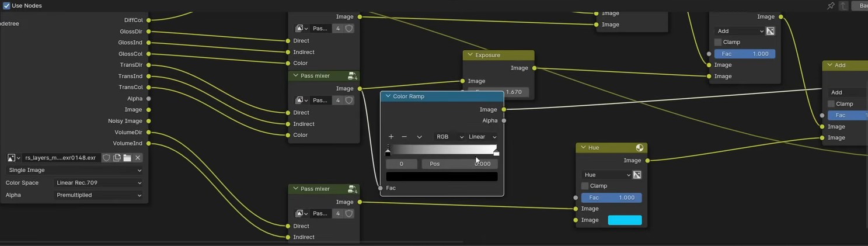Open the Alpha Premultiplied dropdown

tap(98, 195)
